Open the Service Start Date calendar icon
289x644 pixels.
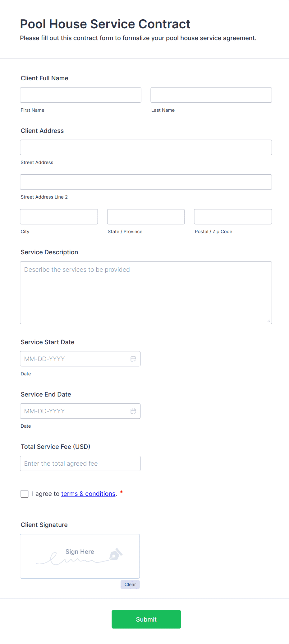click(x=133, y=359)
